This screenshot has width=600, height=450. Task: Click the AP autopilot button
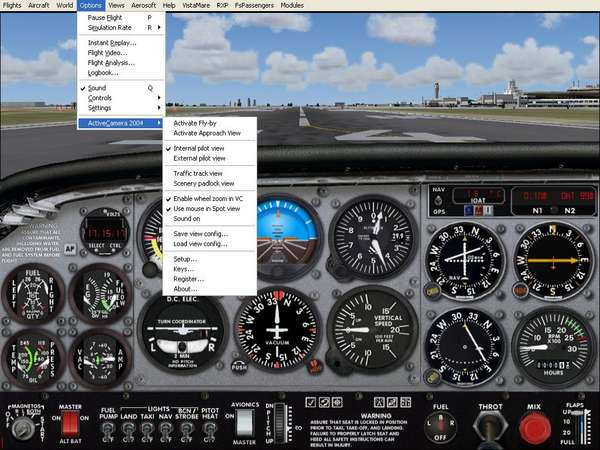[70, 249]
